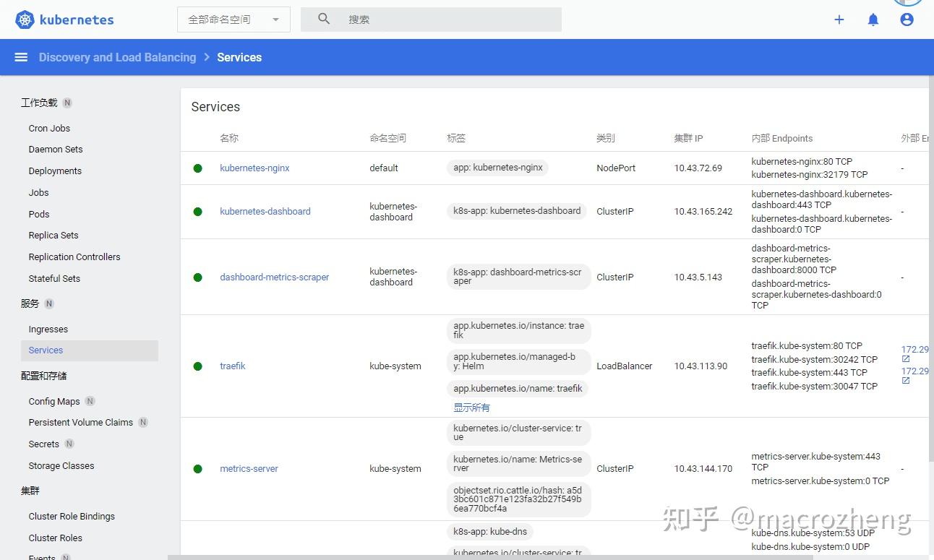Expand 显示所有 to show all traefik labels
Viewport: 934px width, 560px height.
471,407
